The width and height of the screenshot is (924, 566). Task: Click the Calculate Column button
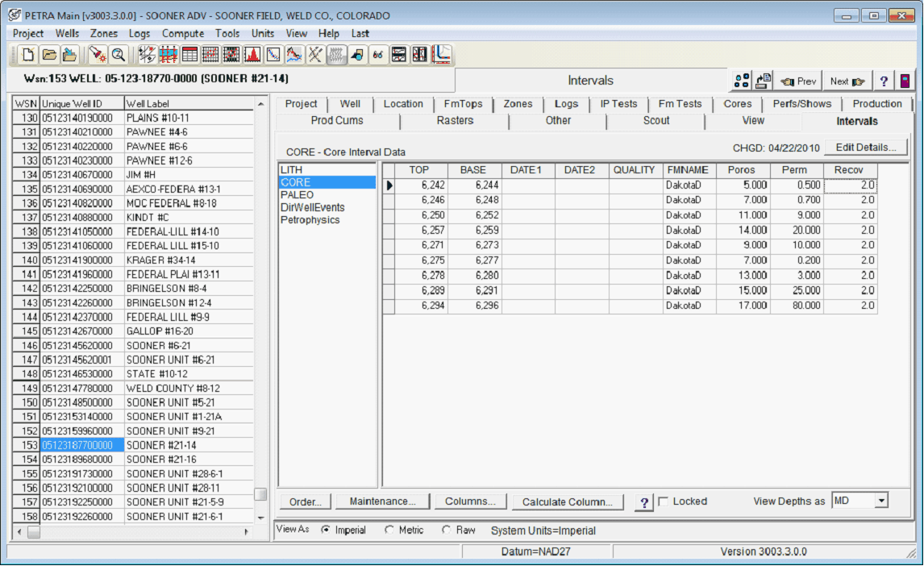(567, 501)
